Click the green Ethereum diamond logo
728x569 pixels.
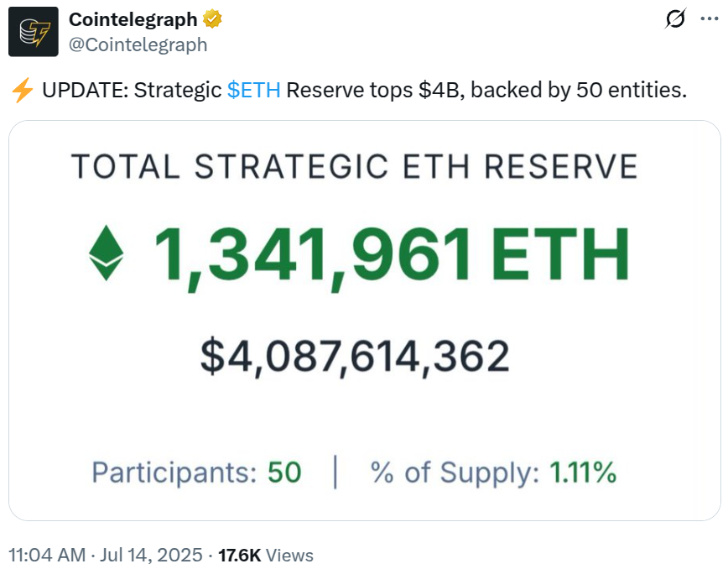(x=107, y=255)
